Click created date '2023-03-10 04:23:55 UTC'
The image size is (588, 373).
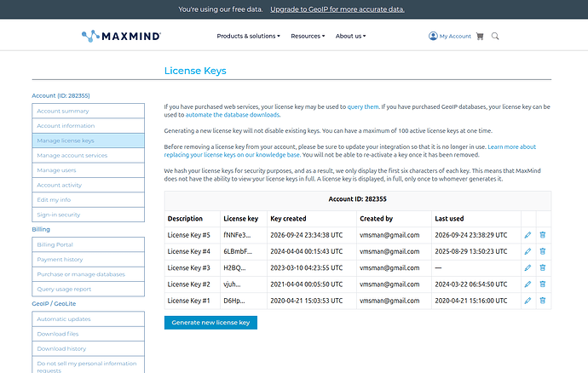click(307, 268)
